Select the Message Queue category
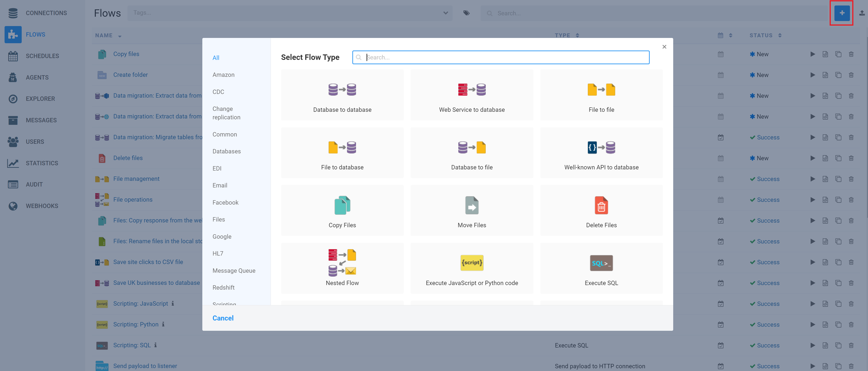The height and width of the screenshot is (371, 868). [x=234, y=271]
